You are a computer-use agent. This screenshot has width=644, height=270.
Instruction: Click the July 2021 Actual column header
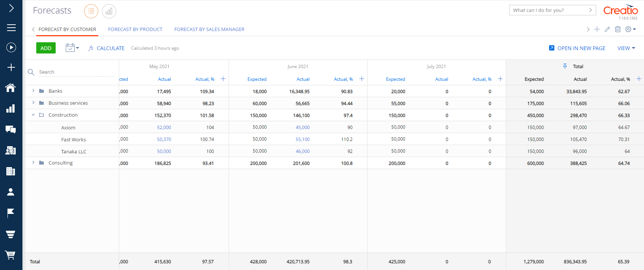(442, 79)
